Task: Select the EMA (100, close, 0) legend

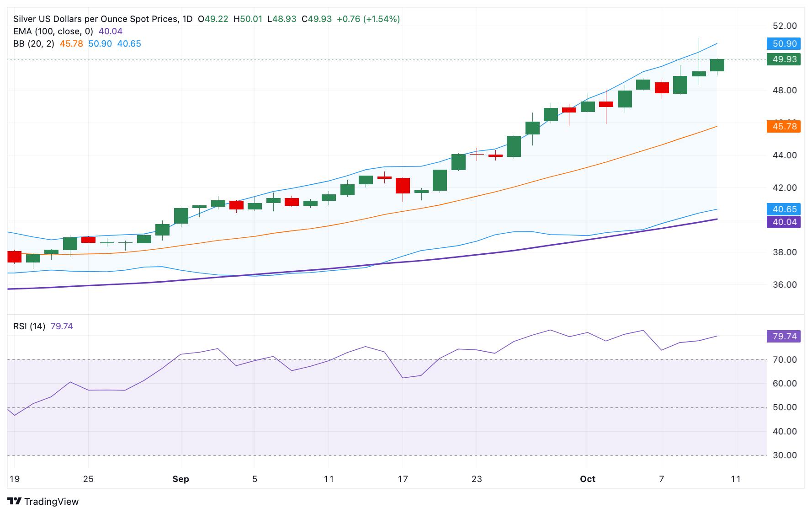Action: tap(53, 32)
